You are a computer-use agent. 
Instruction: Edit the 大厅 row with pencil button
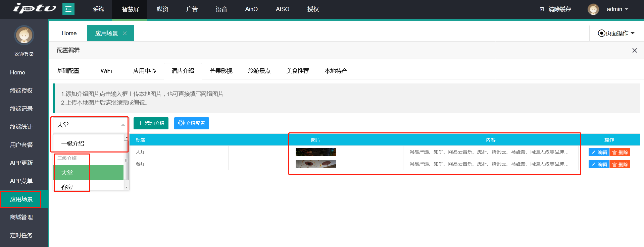tap(599, 152)
